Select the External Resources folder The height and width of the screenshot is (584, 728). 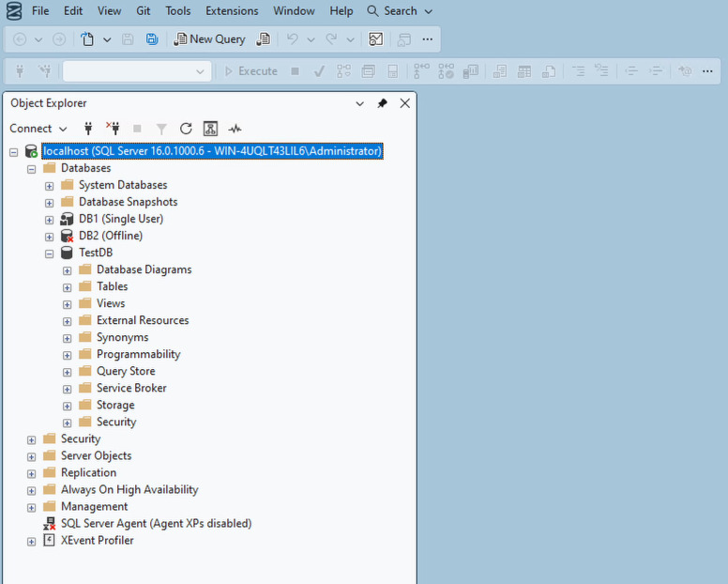(143, 320)
